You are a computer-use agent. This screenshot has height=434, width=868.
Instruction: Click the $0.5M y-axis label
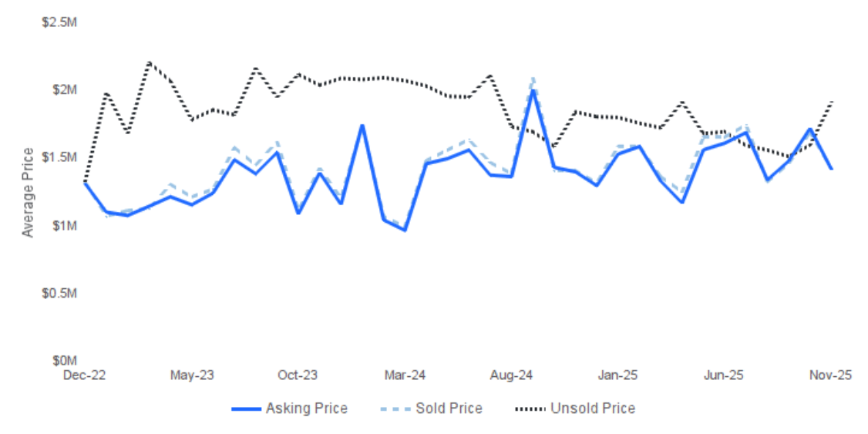click(59, 294)
